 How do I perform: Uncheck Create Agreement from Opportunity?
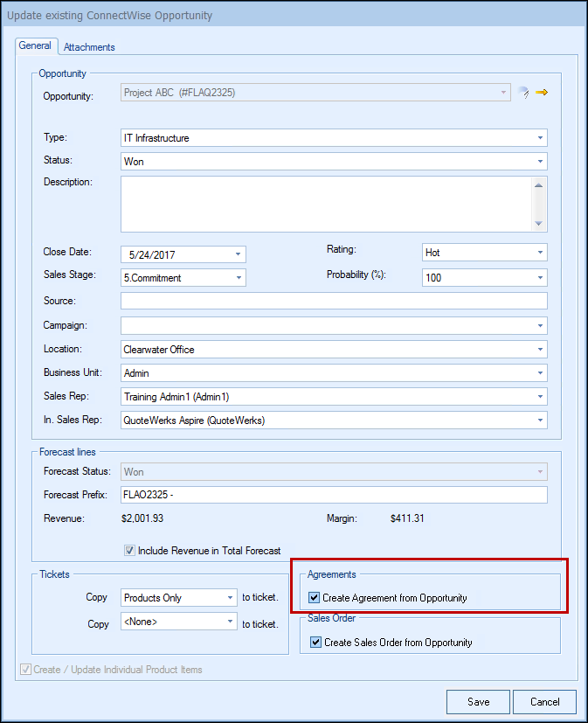[315, 599]
